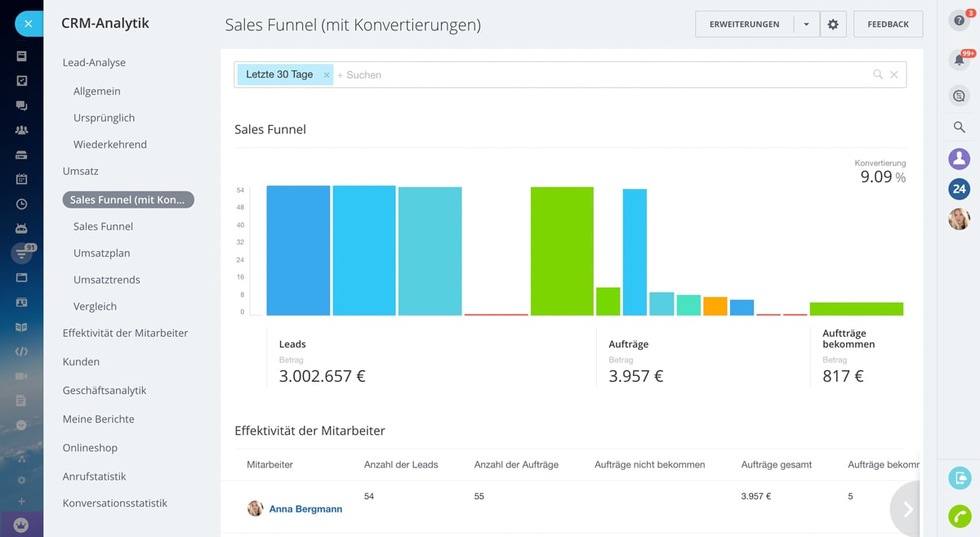The width and height of the screenshot is (980, 537).
Task: Remove the Letzte 30 Tage filter tag
Action: tap(327, 75)
